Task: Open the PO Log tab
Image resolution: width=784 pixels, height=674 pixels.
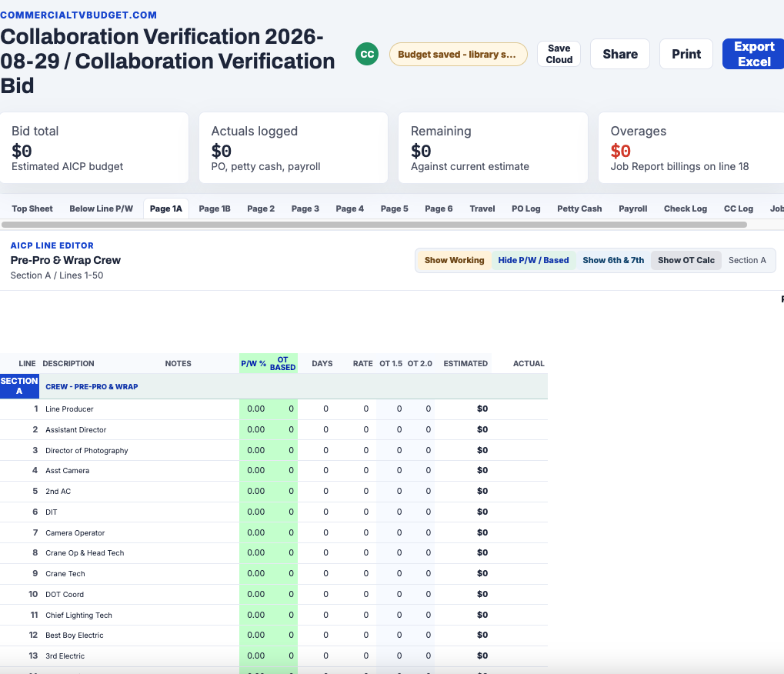Action: pos(526,209)
